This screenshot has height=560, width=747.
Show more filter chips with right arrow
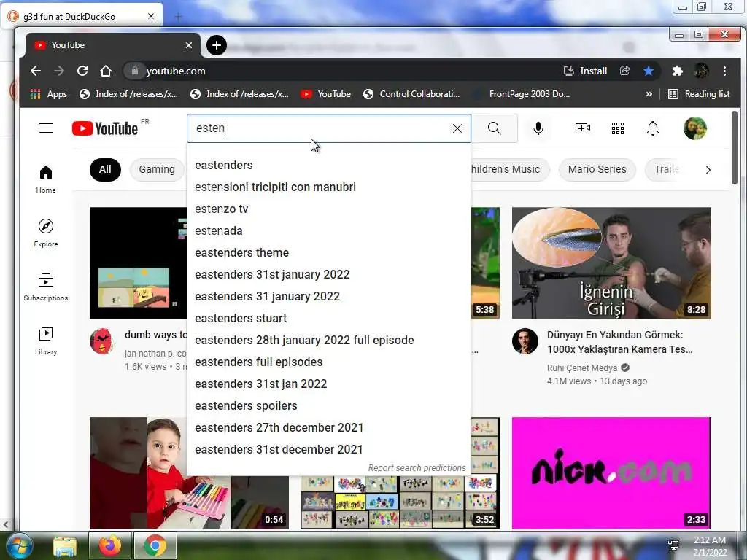[708, 170]
